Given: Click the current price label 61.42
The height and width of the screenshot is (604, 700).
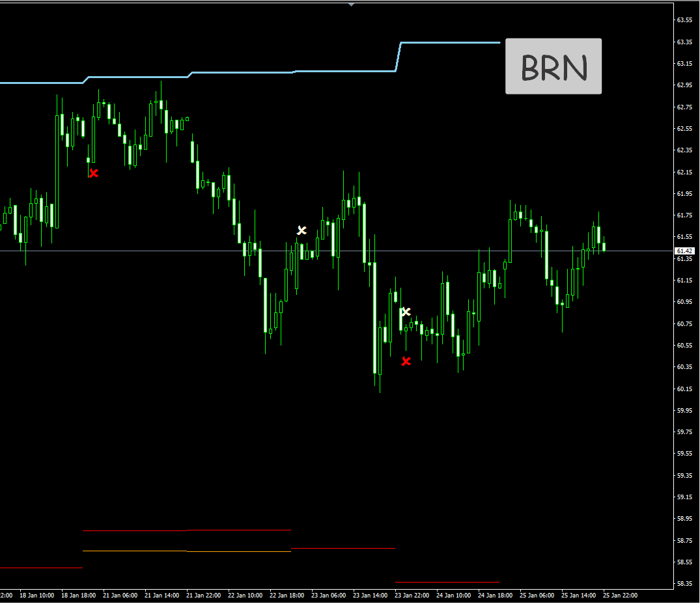Looking at the screenshot, I should 684,251.
